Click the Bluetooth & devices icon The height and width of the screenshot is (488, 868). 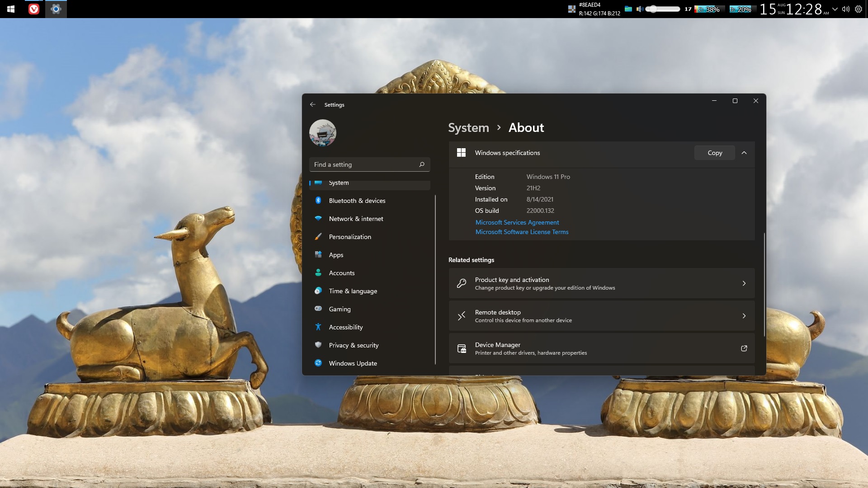318,201
